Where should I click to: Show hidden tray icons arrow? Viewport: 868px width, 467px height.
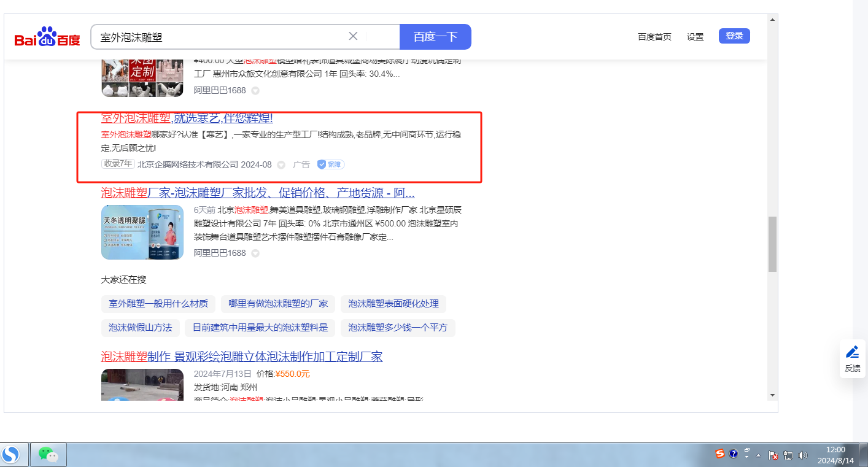759,455
